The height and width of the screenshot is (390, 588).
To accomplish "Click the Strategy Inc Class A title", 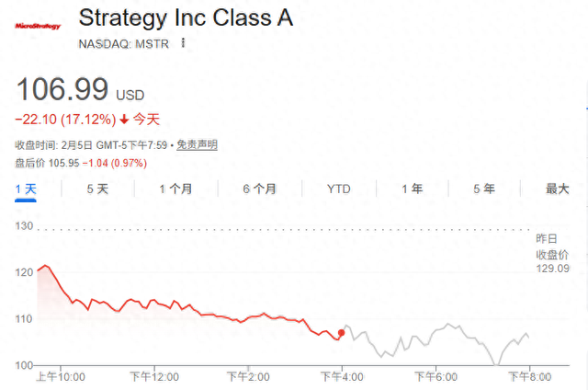I will 187,18.
